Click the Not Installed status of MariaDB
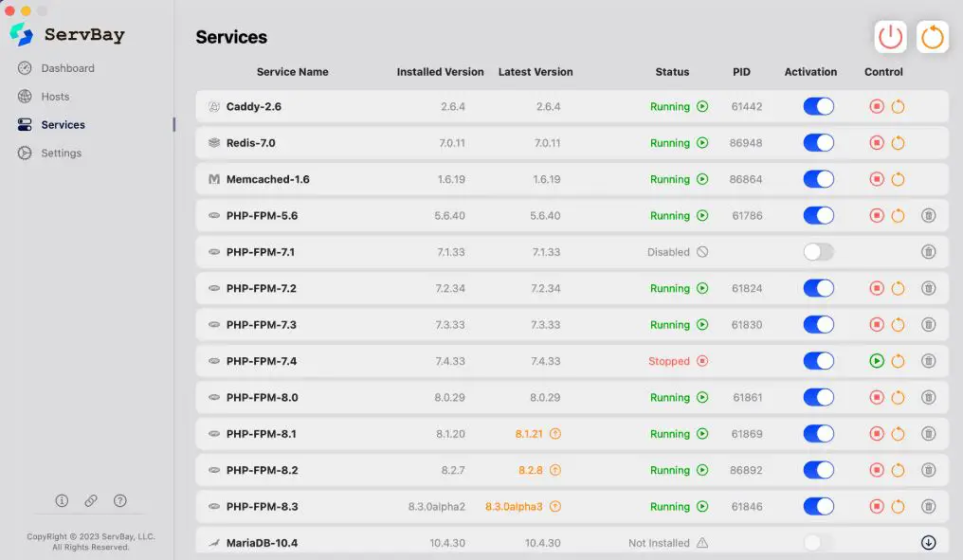Image resolution: width=963 pixels, height=560 pixels. coord(659,543)
